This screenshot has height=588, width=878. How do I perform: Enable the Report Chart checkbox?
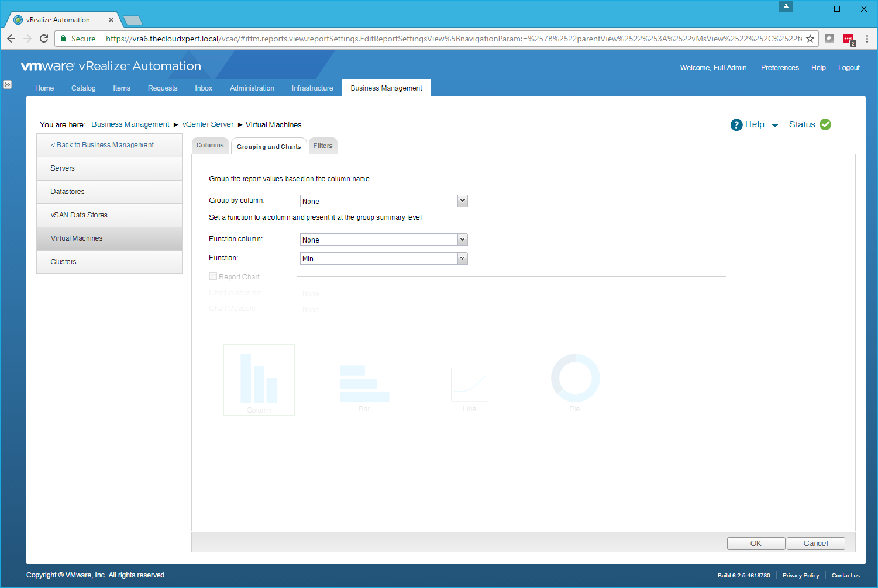click(214, 276)
